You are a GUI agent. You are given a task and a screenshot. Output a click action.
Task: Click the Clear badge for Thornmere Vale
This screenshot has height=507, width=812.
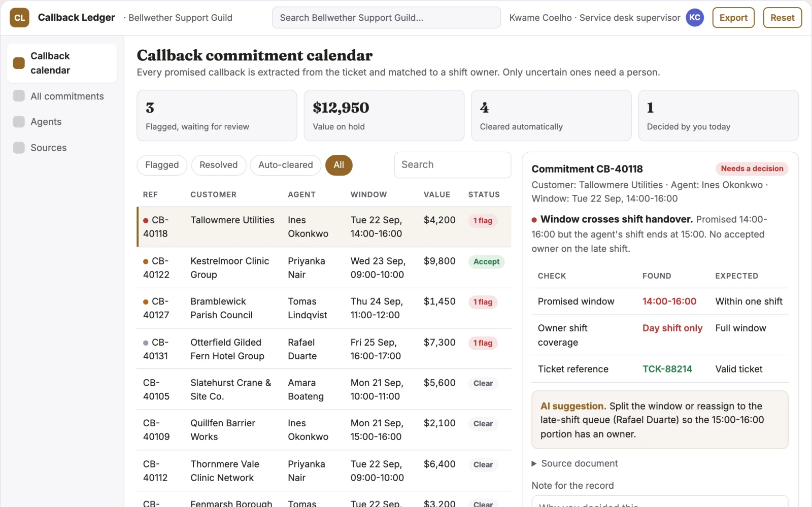(483, 465)
